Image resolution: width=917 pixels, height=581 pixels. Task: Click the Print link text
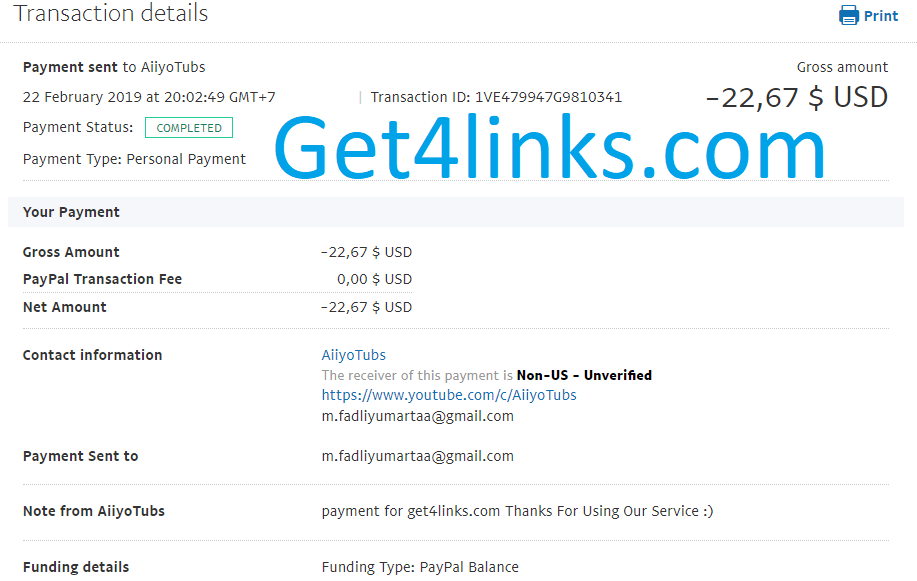[x=881, y=16]
